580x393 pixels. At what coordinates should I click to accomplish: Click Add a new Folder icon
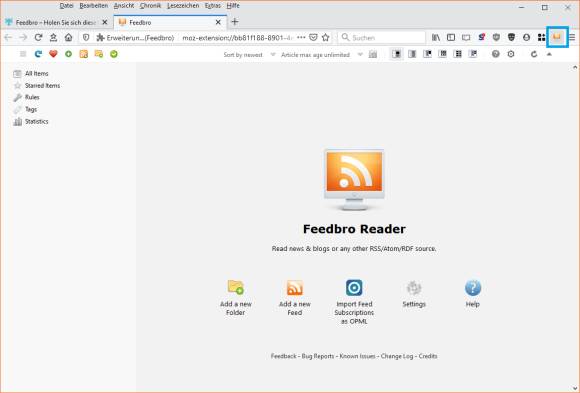tap(236, 287)
